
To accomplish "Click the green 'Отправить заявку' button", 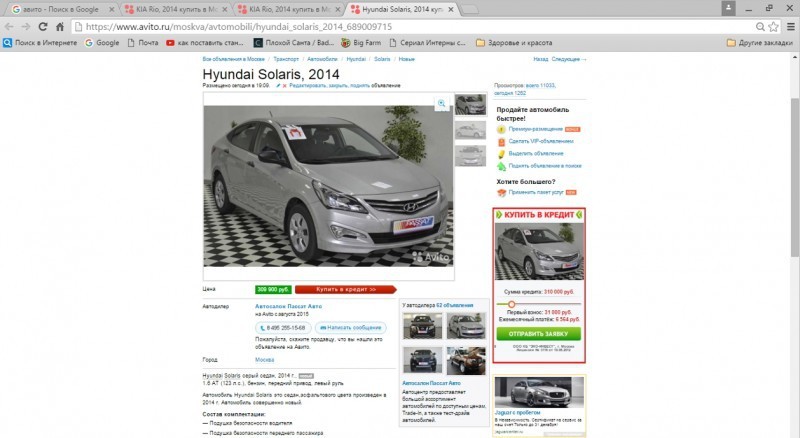I will coord(538,334).
